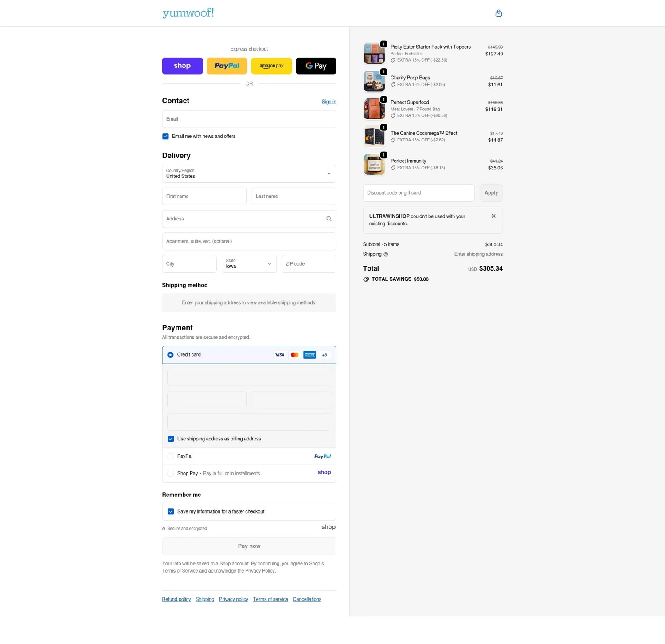Click the yumwoof! logo
665x644 pixels.
coord(188,13)
